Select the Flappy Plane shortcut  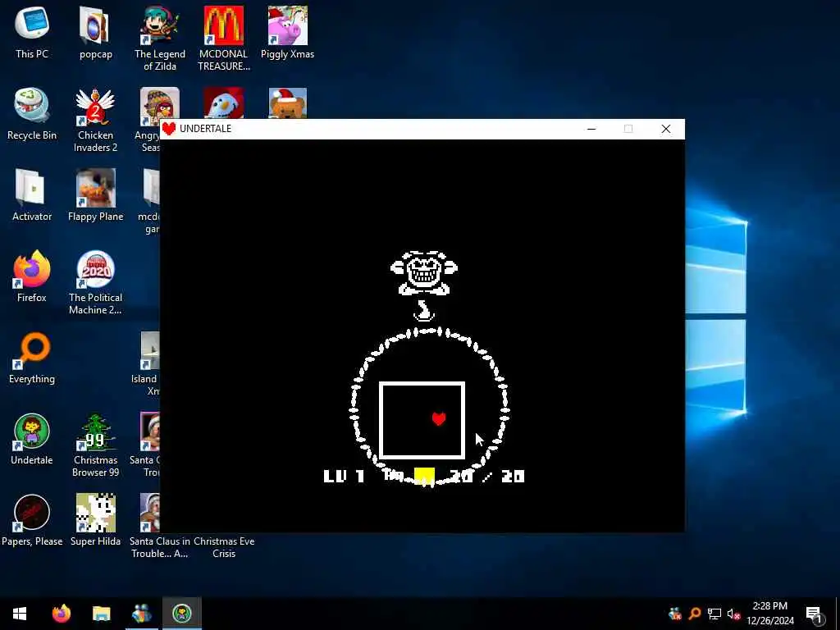(95, 195)
